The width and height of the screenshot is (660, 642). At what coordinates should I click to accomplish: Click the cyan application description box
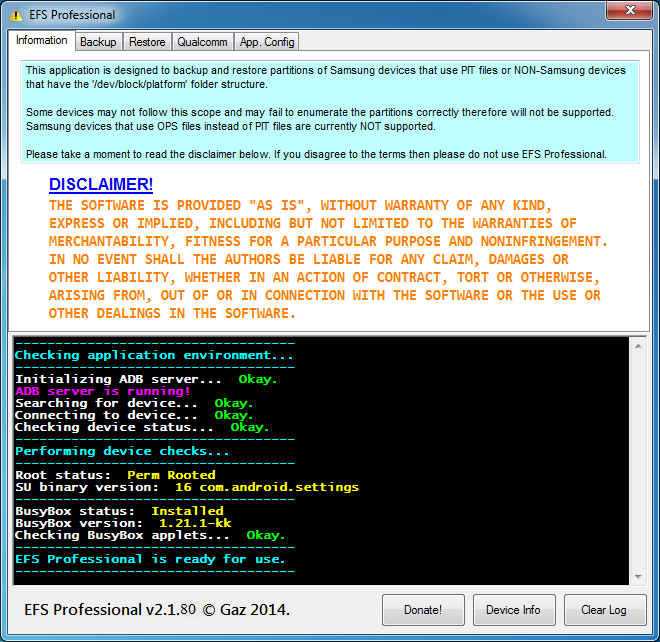coord(330,112)
